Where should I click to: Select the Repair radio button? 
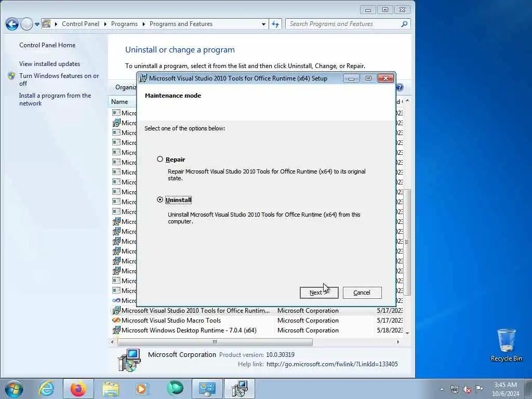click(x=160, y=159)
